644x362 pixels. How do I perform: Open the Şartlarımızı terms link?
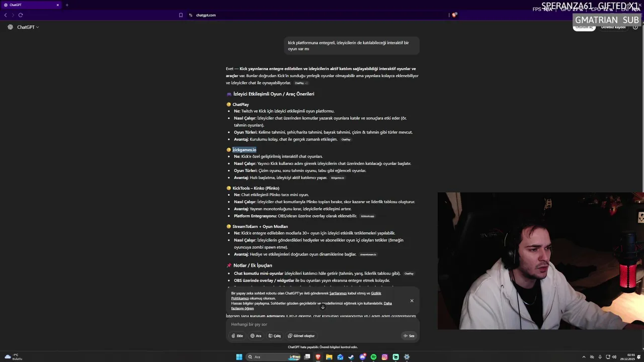338,293
